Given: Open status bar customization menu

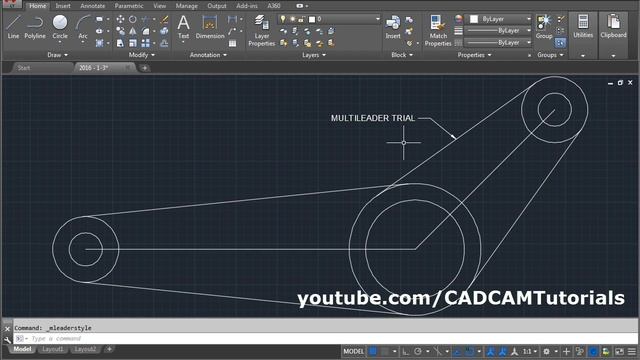Looking at the screenshot, I should (632, 351).
